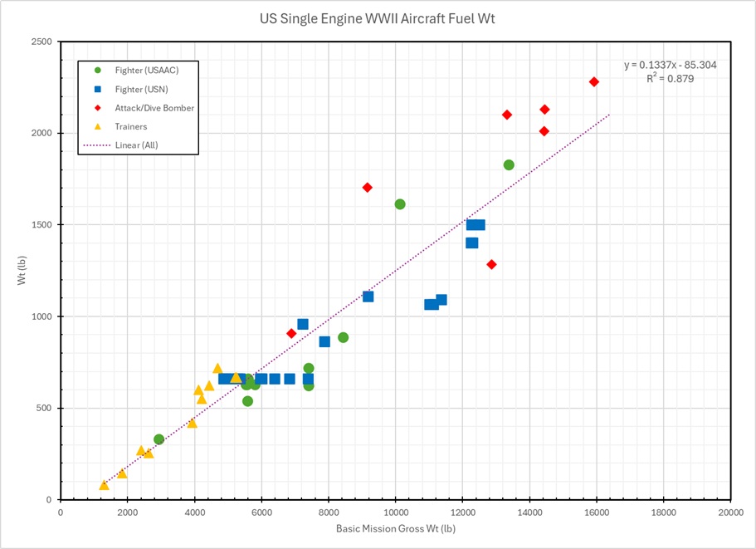Select the red Attack/Dive Bomber legend marker

click(x=96, y=107)
